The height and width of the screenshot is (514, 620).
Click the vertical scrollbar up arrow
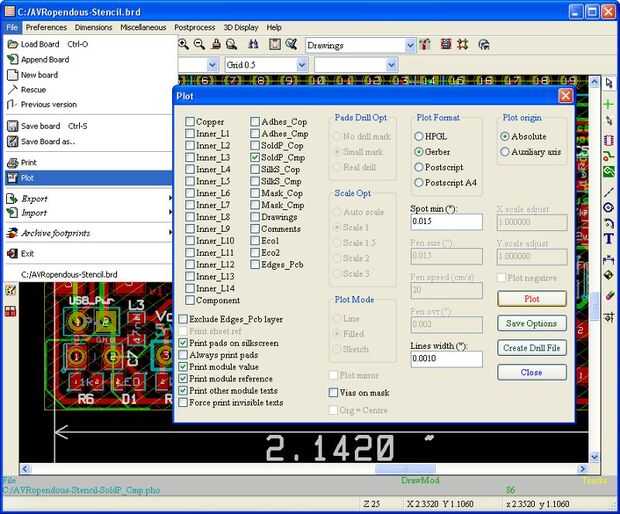coord(595,82)
